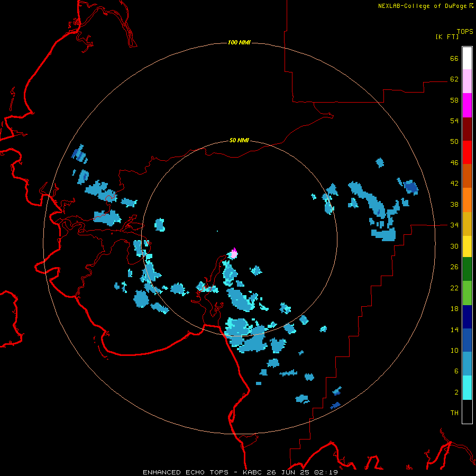Click the legend value '6'
The width and height of the screenshot is (476, 476).
pyautogui.click(x=456, y=371)
